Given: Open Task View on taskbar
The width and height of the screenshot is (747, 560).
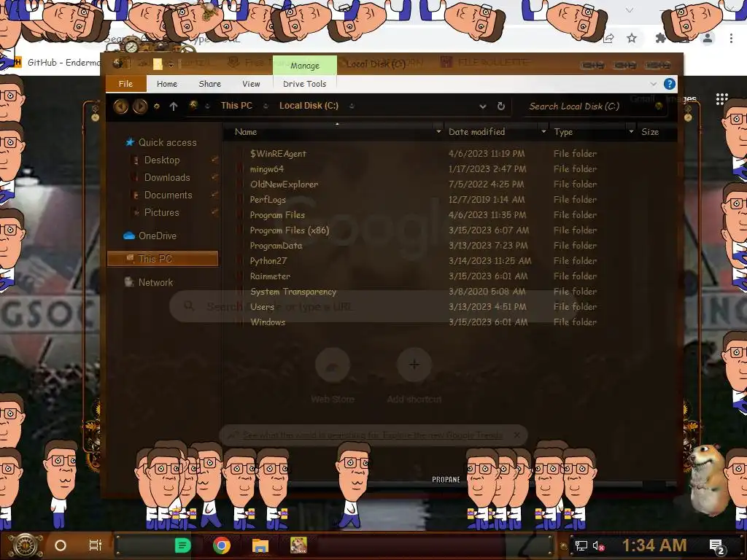Looking at the screenshot, I should (96, 545).
